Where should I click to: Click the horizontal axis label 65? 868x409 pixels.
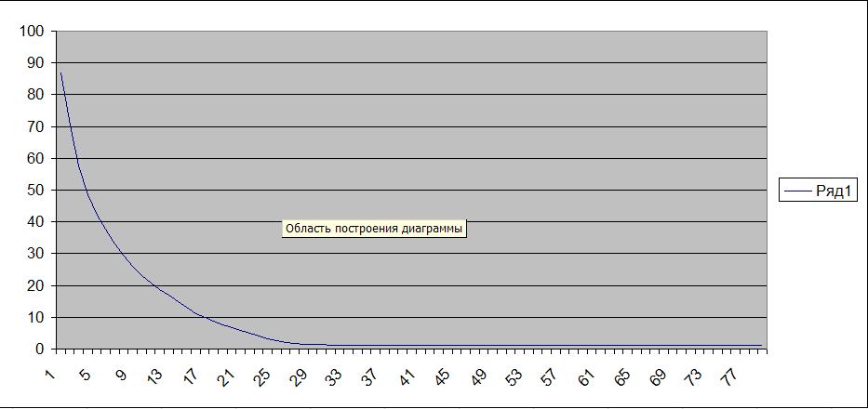click(x=621, y=376)
